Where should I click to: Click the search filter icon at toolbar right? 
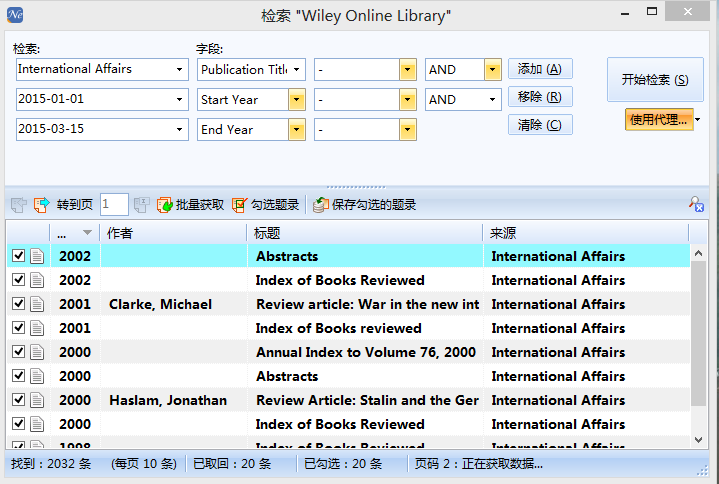click(x=696, y=204)
